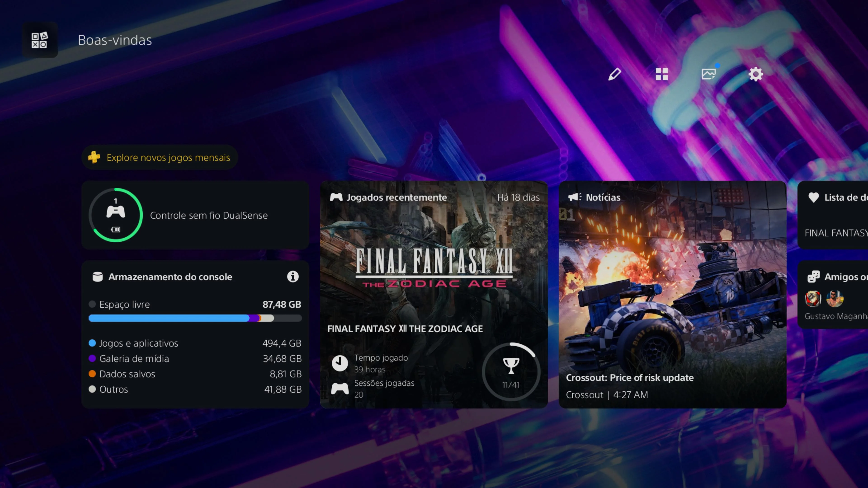Click the Notícias widget heading
Image resolution: width=868 pixels, height=488 pixels.
click(x=603, y=197)
